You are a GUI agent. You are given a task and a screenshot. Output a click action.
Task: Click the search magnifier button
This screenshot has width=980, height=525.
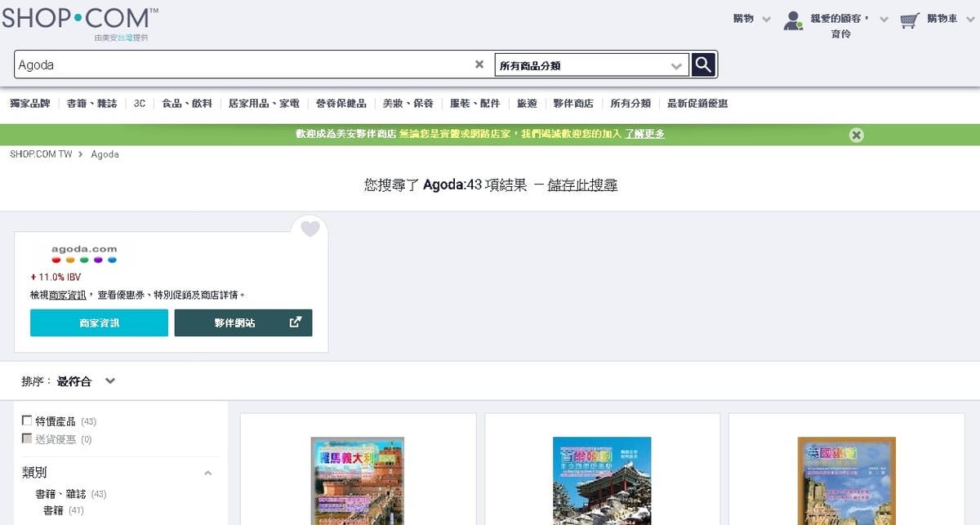pos(703,65)
